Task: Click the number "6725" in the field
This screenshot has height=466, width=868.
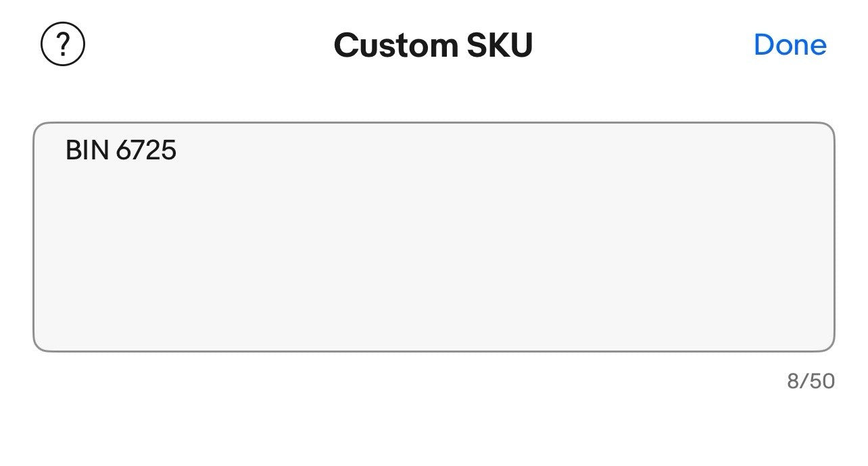Action: (x=146, y=150)
